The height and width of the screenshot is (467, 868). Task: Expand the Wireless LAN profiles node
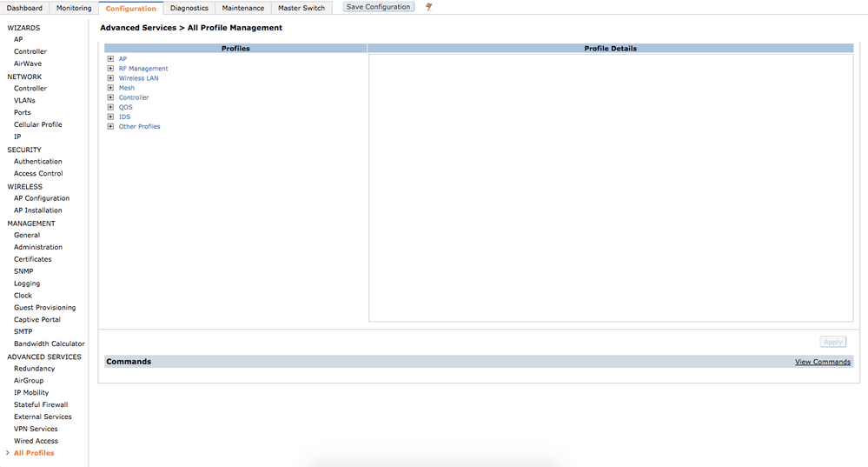pyautogui.click(x=110, y=78)
